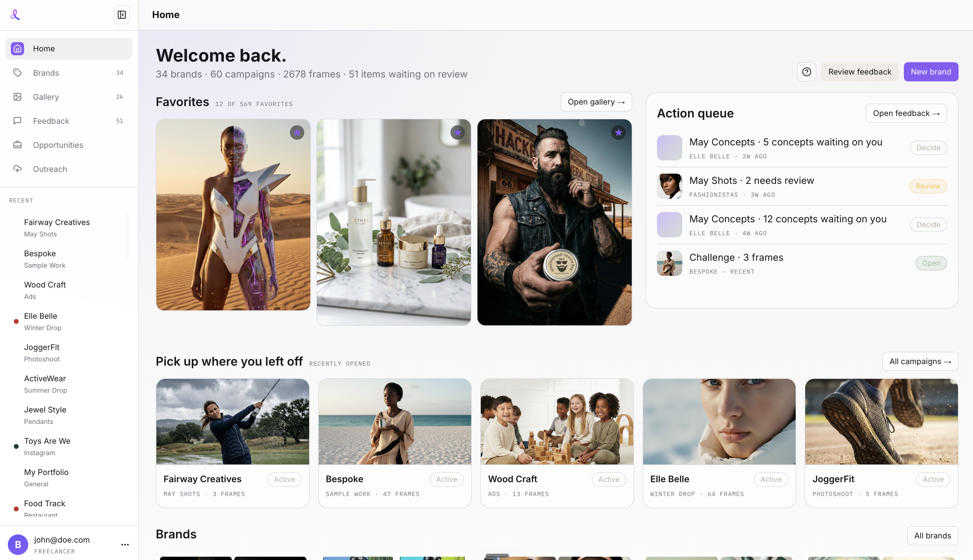The image size is (973, 560).
Task: Click the app logo icon
Action: point(15,15)
